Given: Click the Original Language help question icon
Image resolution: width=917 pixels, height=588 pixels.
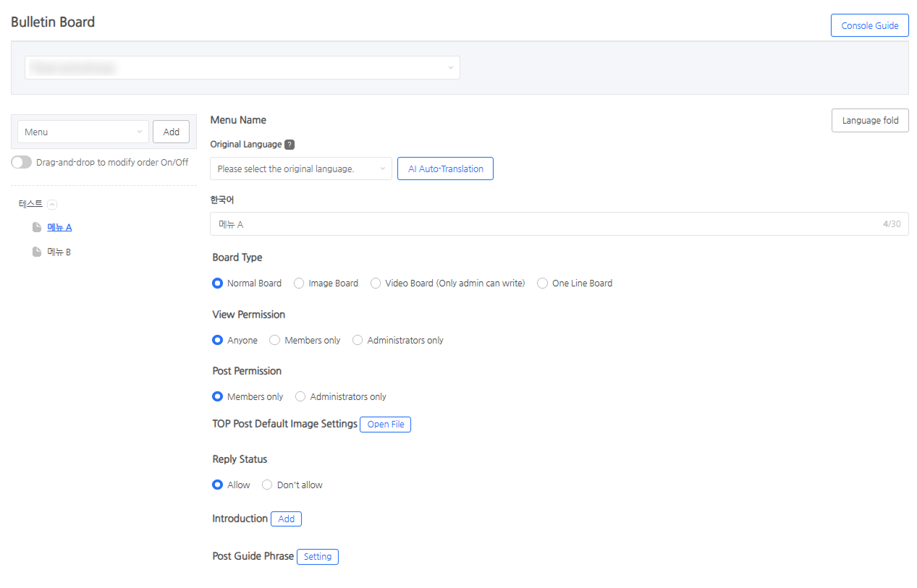Looking at the screenshot, I should pos(290,145).
